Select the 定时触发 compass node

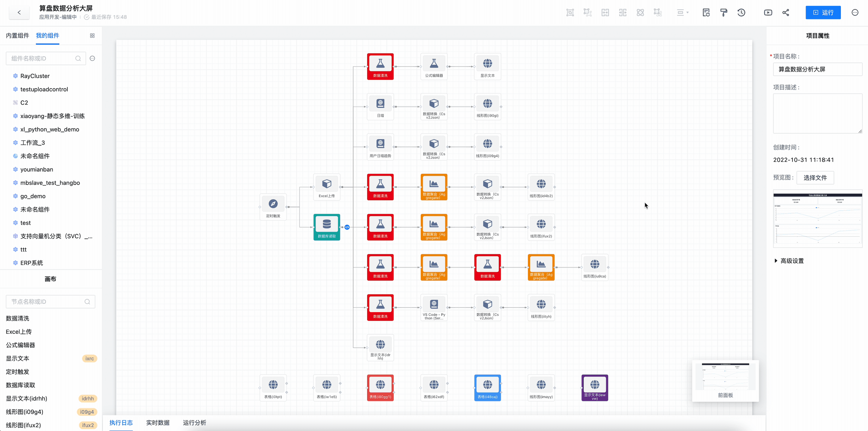(273, 207)
